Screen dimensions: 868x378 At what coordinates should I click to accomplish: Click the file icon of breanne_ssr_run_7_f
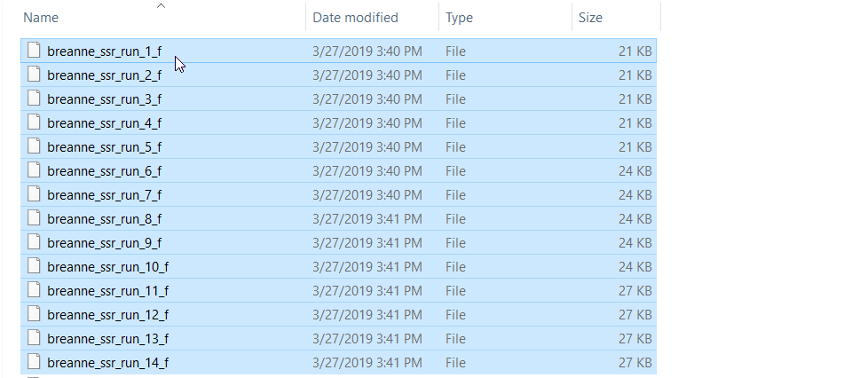tap(35, 194)
